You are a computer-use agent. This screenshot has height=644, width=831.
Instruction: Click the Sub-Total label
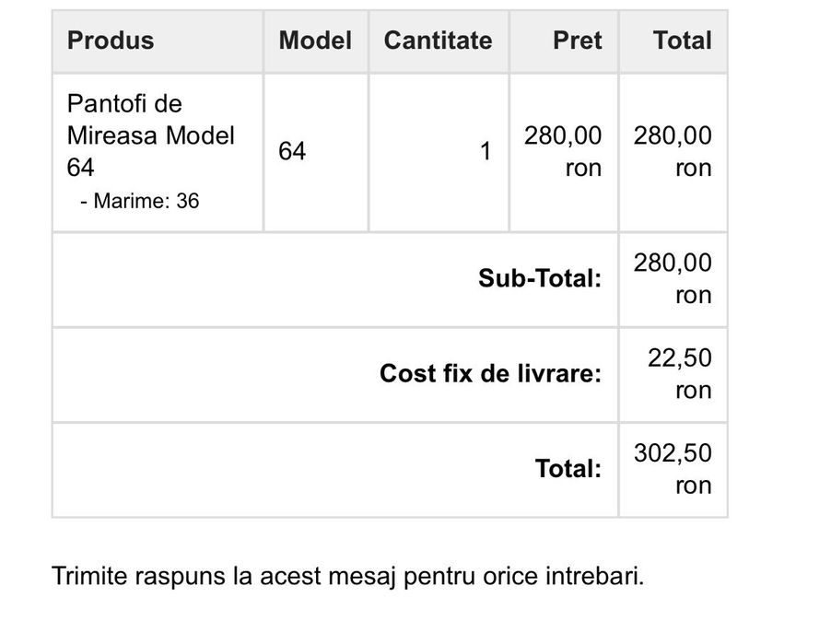coord(539,279)
